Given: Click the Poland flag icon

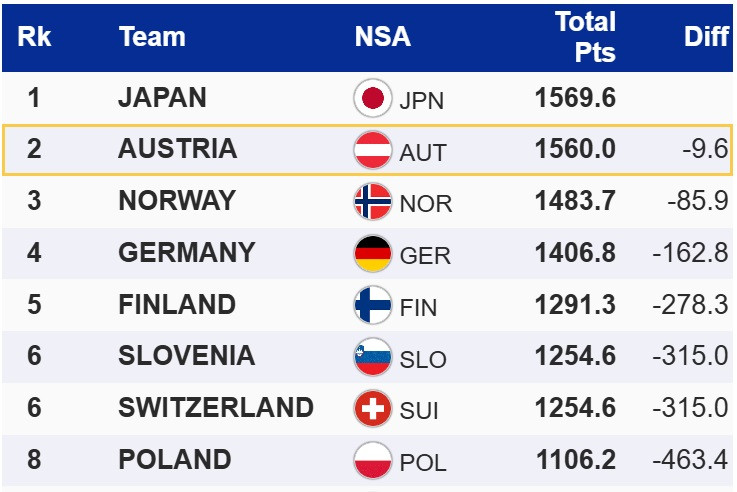Looking at the screenshot, I should click(373, 461).
